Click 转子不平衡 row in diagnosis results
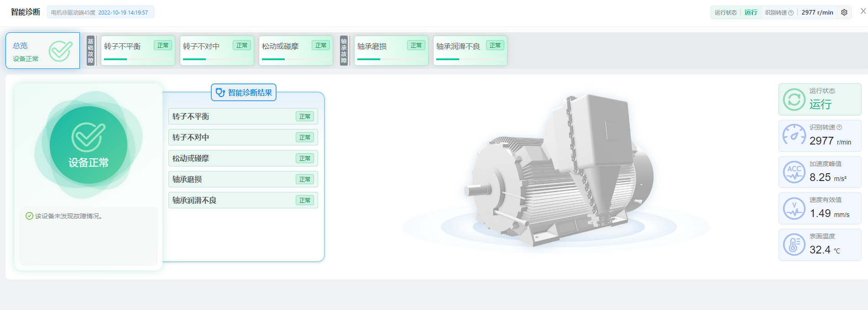This screenshot has height=310, width=868. tap(243, 116)
